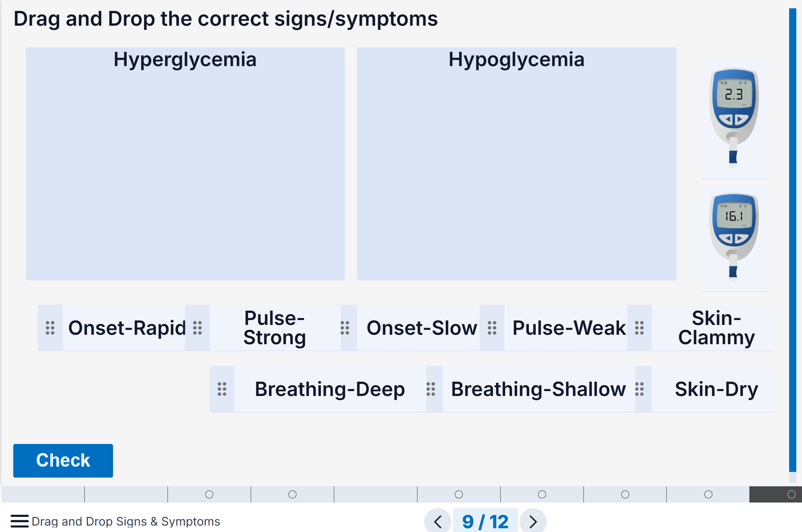Grab the Pulse-Strong drag handle dots

click(x=197, y=328)
